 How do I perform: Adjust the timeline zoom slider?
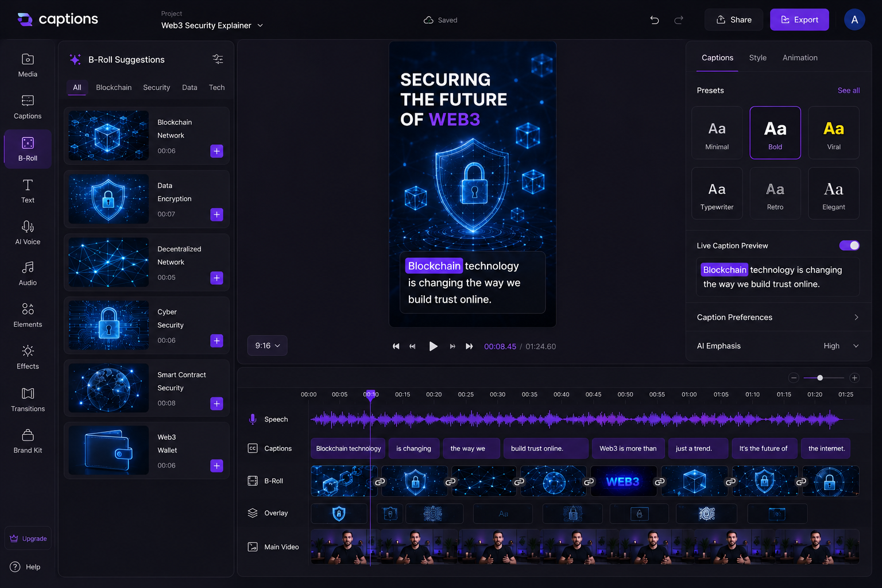(820, 378)
